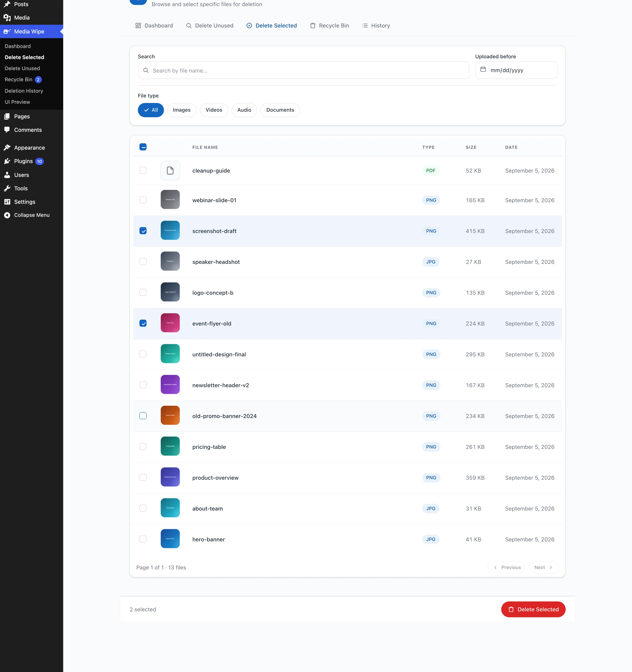
Task: Open the History tab
Action: click(376, 26)
